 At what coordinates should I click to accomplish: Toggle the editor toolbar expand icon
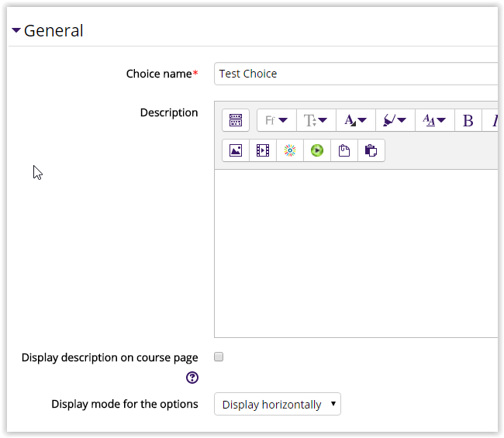[236, 120]
